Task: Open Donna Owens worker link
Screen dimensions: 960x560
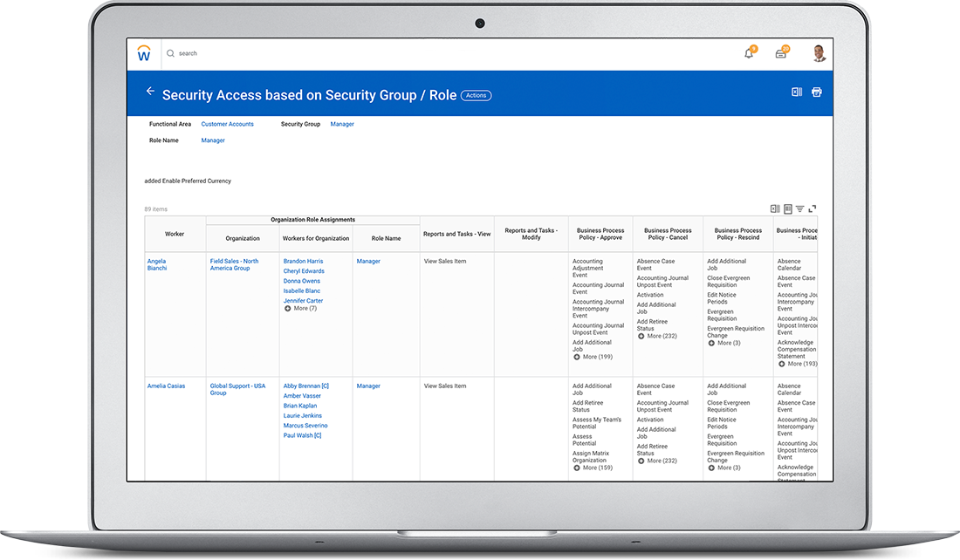Action: (x=301, y=281)
